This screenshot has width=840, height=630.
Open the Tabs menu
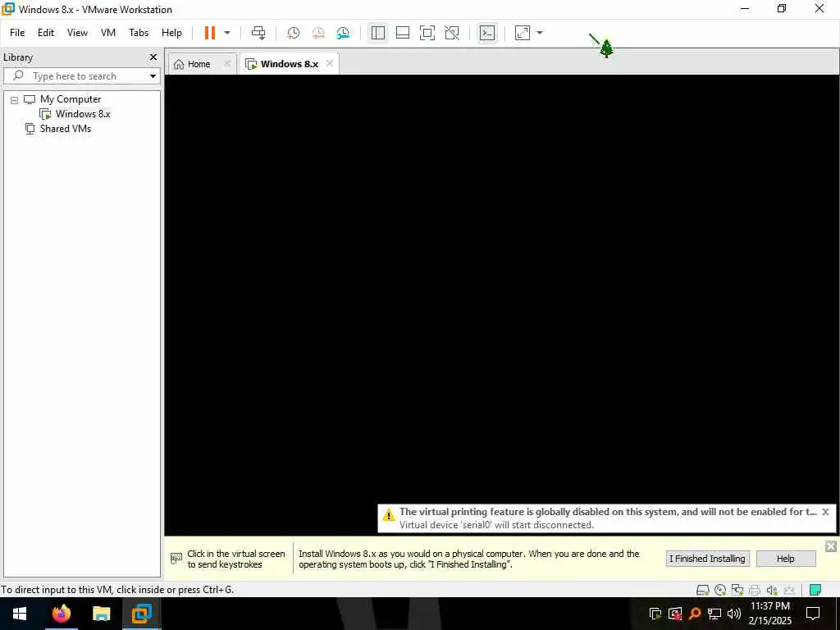[x=139, y=33]
